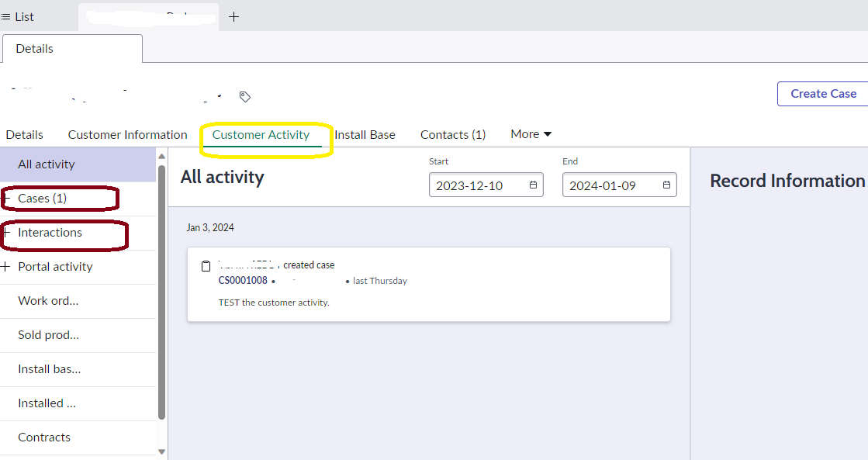Click the sidebar scrollbar down arrow

161,451
